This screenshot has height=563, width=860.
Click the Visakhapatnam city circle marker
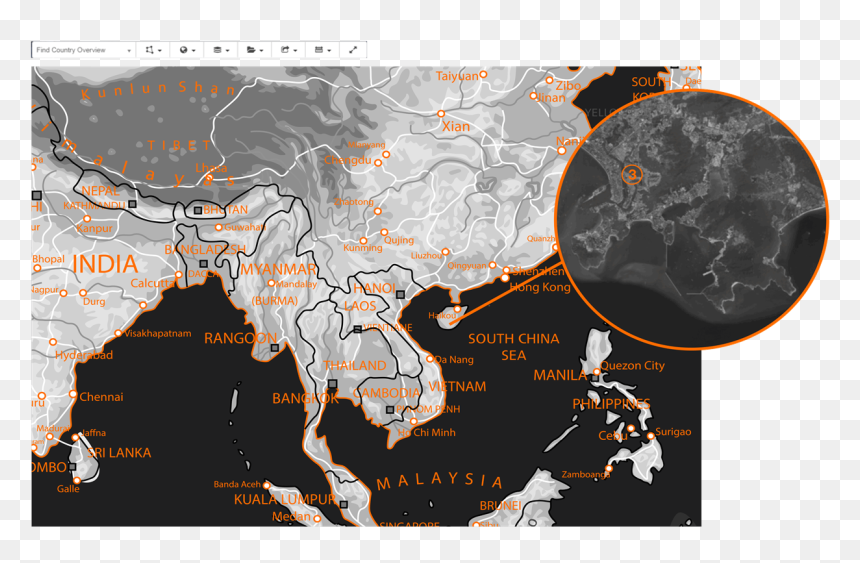[x=118, y=333]
